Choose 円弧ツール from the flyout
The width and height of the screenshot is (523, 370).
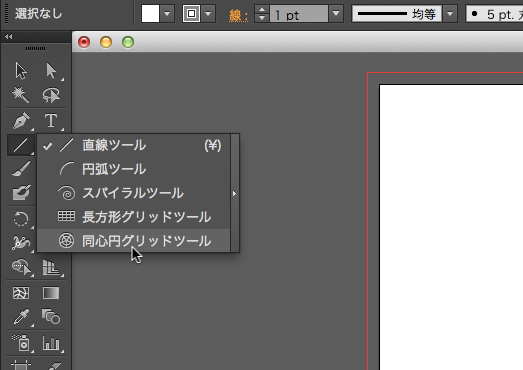coord(133,169)
